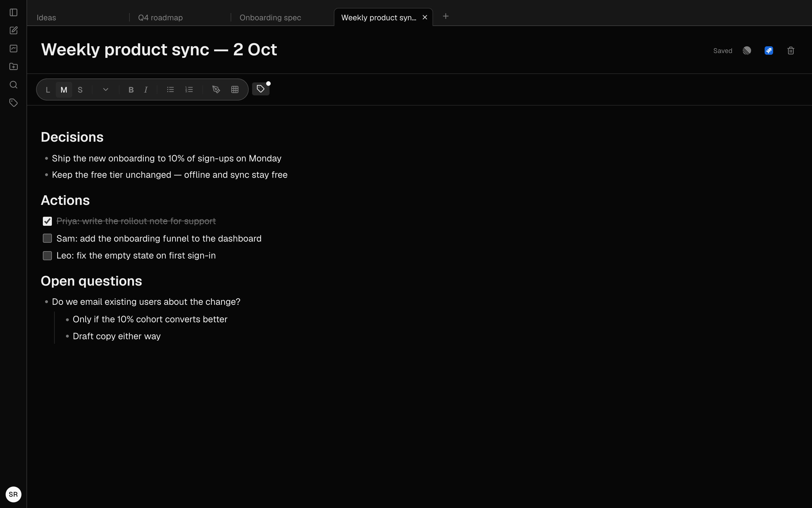The image size is (812, 508).
Task: Click the striped circle icon beside Saved
Action: (747, 51)
